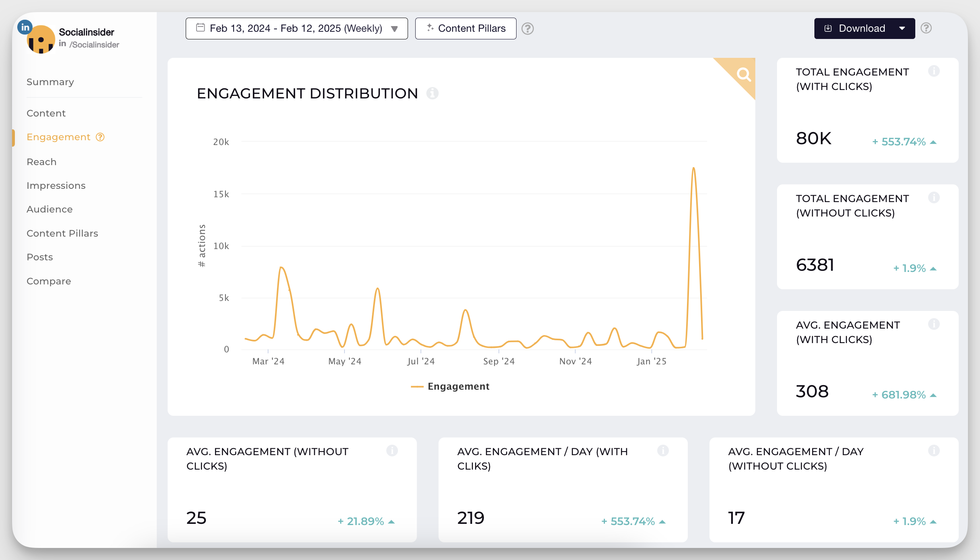This screenshot has height=560, width=980.
Task: Click the 17 engagement per day value
Action: 736,518
